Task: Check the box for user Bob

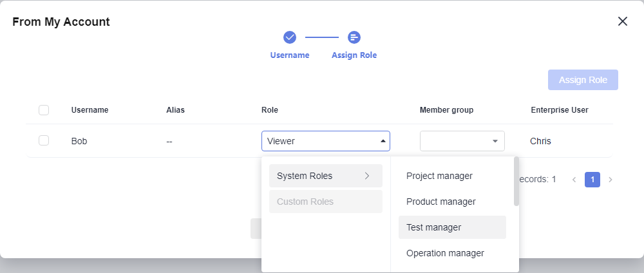Action: [x=44, y=140]
